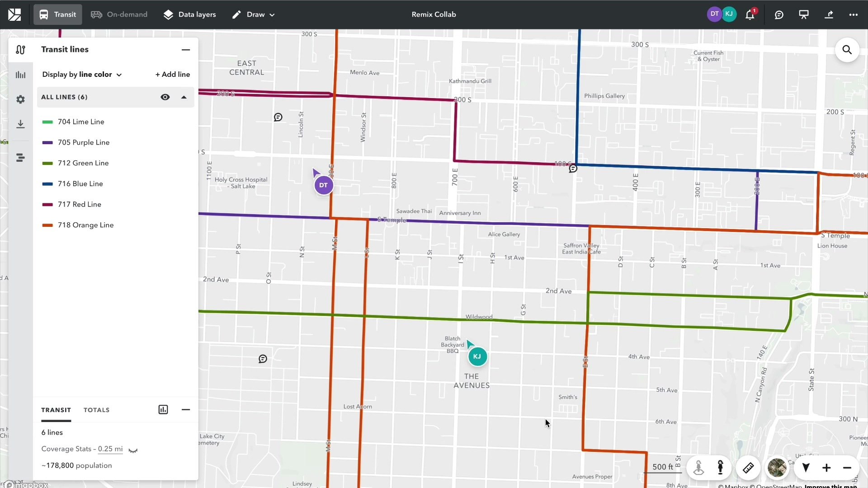Click the share/export arrow icon
Screen dimensions: 868x488
click(829, 14)
